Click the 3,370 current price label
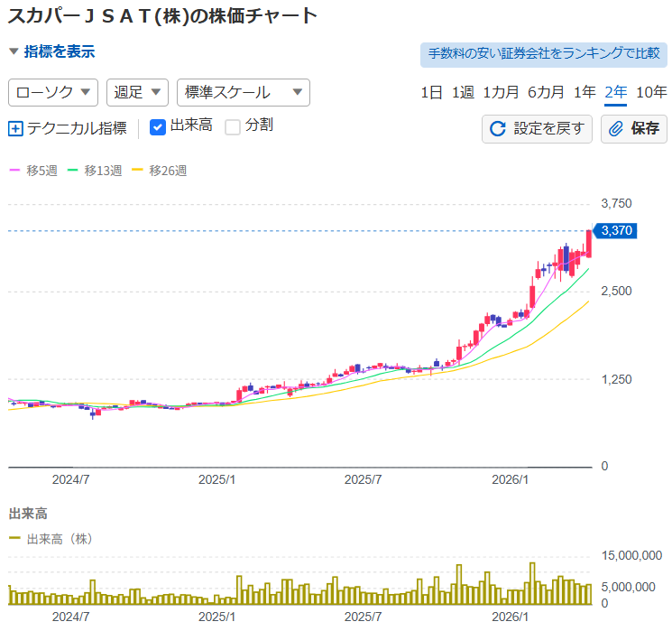This screenshot has width=672, height=631. click(617, 231)
